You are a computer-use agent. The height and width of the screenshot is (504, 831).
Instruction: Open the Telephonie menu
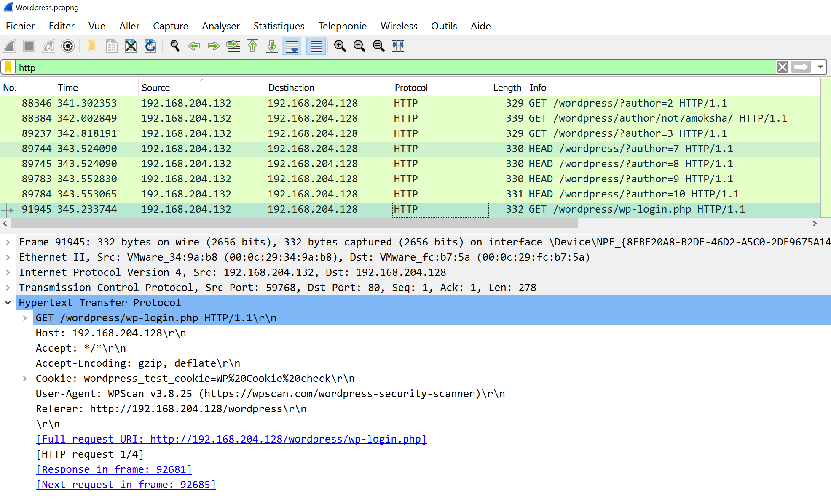coord(343,26)
